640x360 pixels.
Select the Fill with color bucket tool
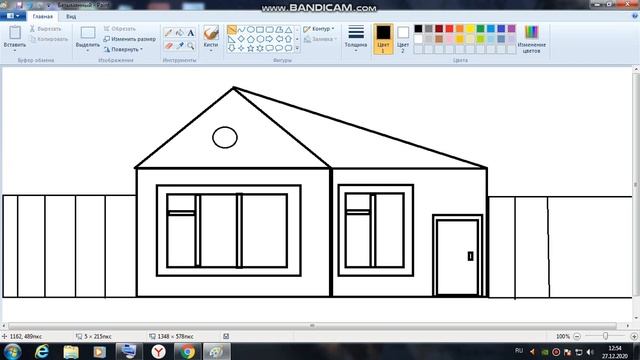[180, 33]
